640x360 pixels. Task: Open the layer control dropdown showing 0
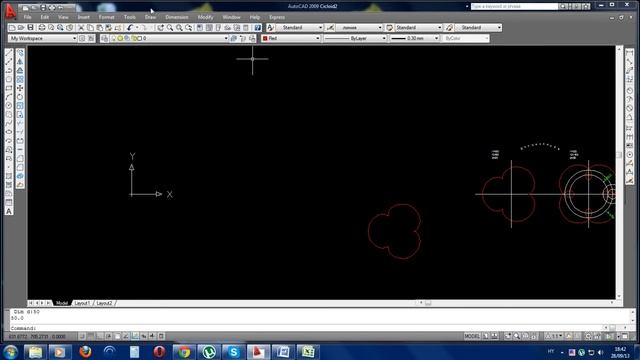click(x=169, y=38)
